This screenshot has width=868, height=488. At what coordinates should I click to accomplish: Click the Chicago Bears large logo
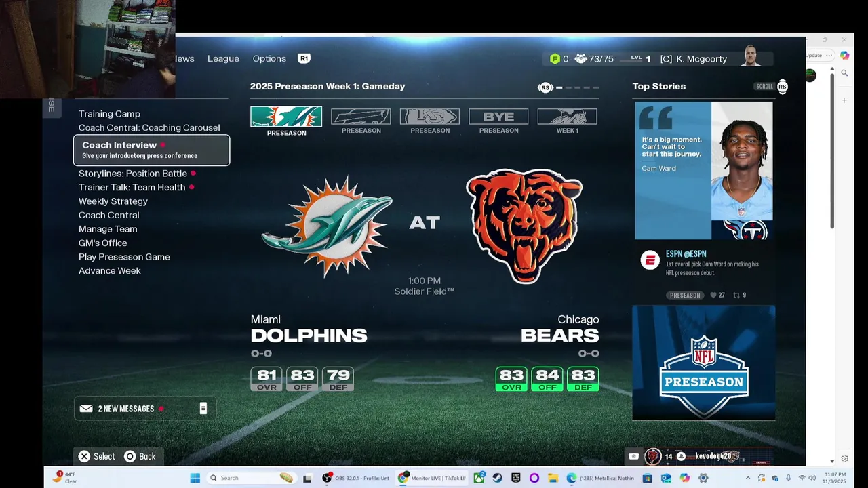(x=524, y=226)
